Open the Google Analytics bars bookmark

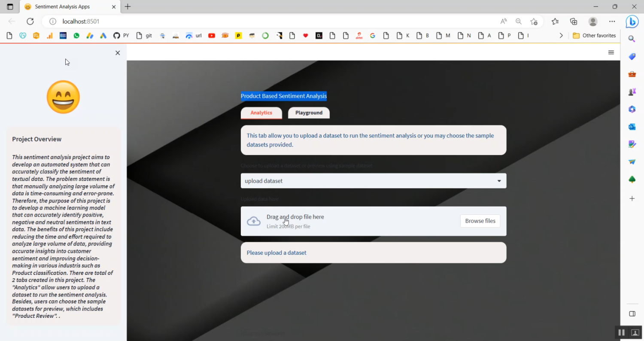pyautogui.click(x=50, y=36)
